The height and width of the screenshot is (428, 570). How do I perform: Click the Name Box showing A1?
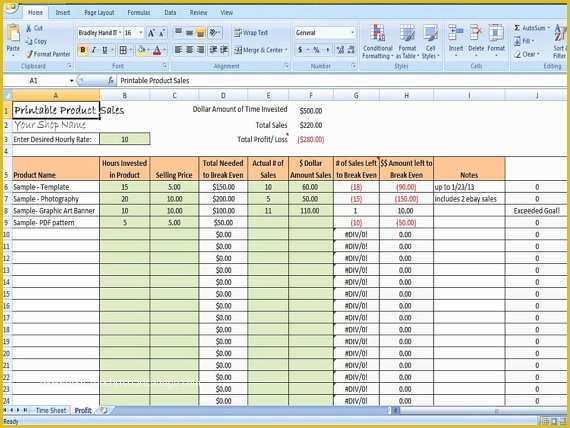point(36,80)
